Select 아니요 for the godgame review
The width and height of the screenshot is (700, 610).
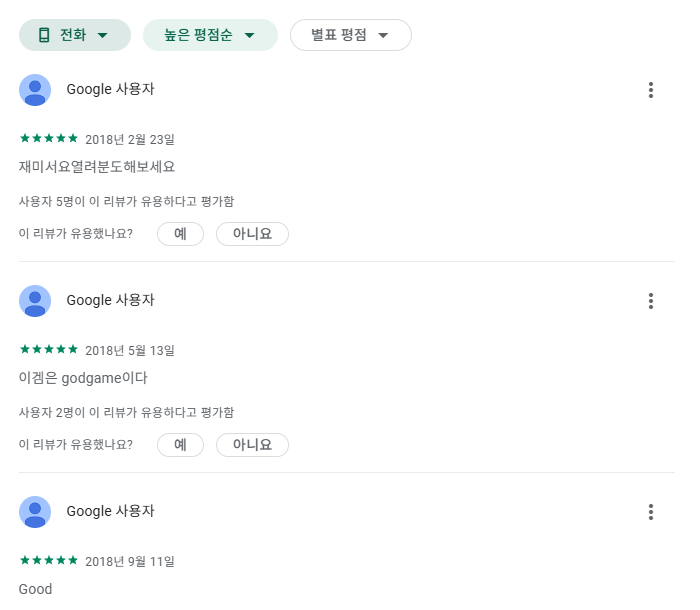pos(252,445)
